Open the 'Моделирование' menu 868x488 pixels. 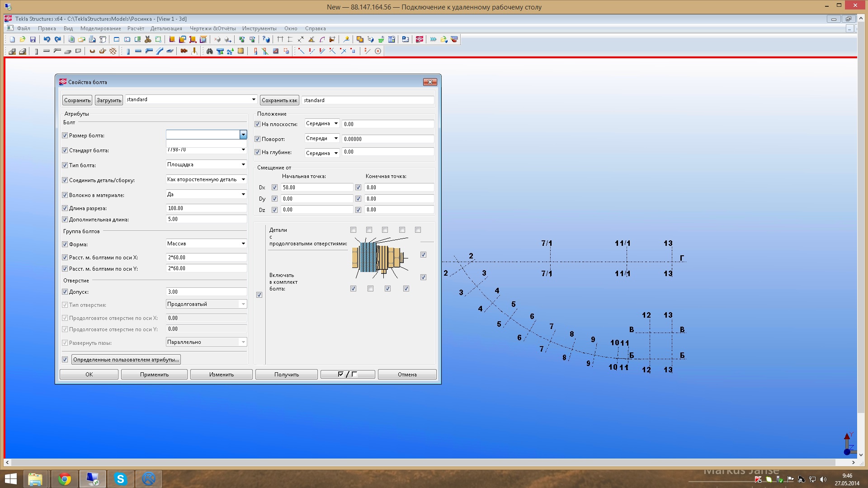point(100,28)
